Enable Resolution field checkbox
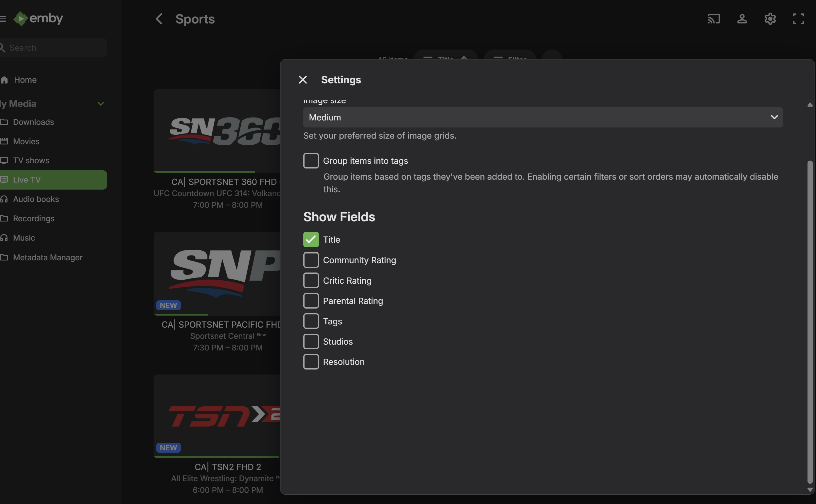This screenshot has height=504, width=816. [311, 362]
